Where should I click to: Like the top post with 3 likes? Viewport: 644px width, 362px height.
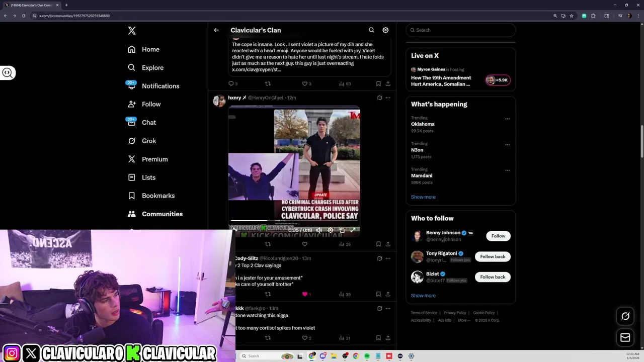[x=306, y=83]
